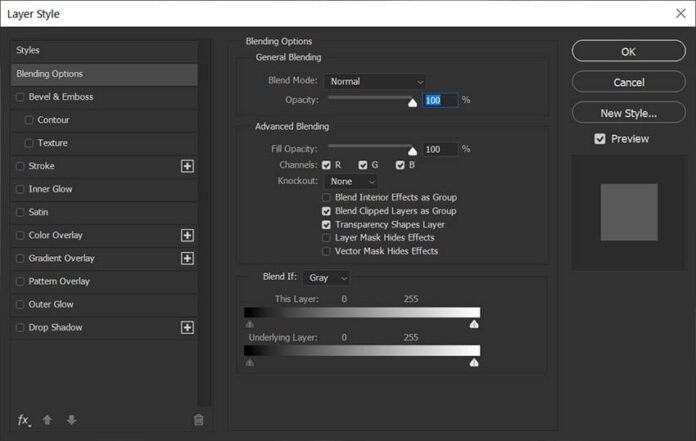Click the Cancel button
Viewport: 696px width, 441px height.
[x=629, y=82]
